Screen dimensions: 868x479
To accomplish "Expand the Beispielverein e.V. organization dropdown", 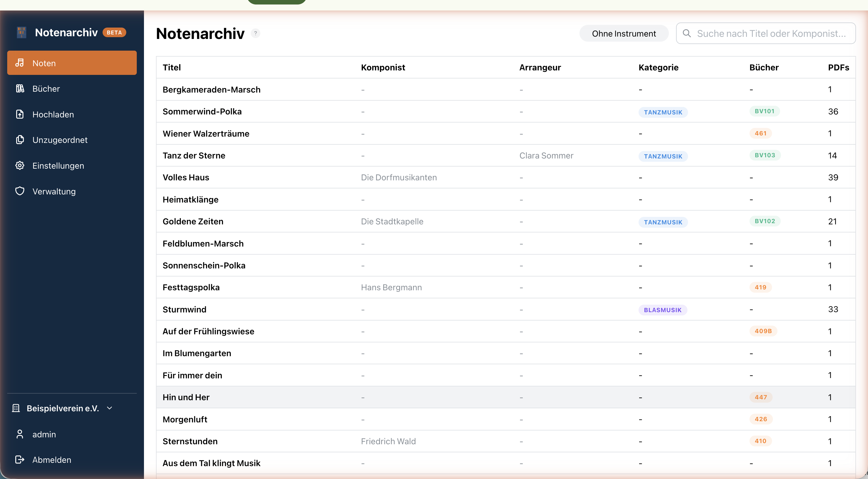I will point(109,408).
